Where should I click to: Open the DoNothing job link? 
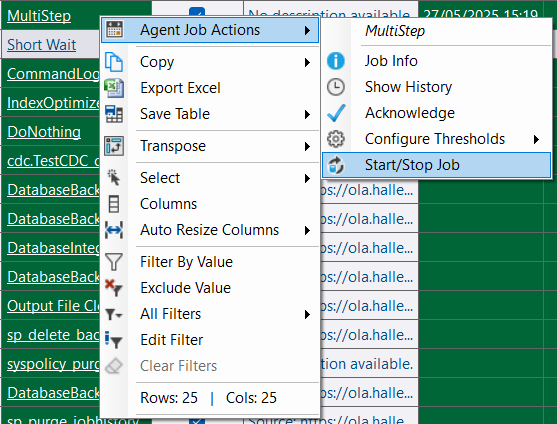(44, 132)
